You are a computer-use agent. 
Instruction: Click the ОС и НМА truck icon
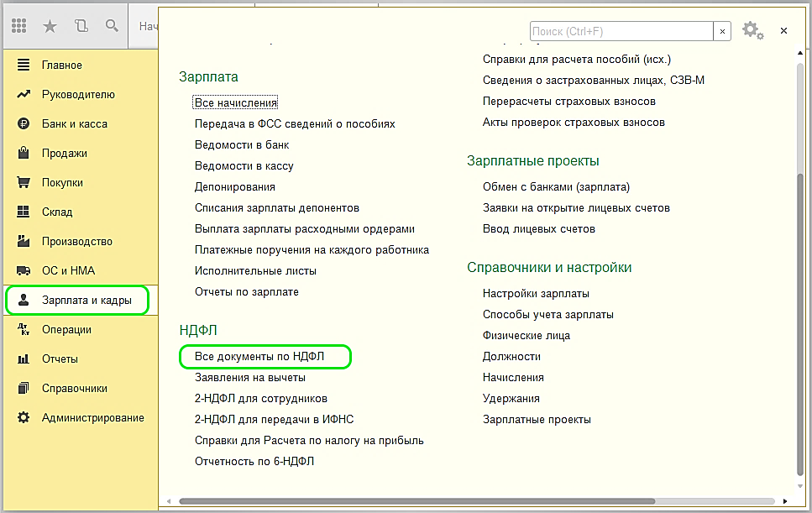click(24, 270)
